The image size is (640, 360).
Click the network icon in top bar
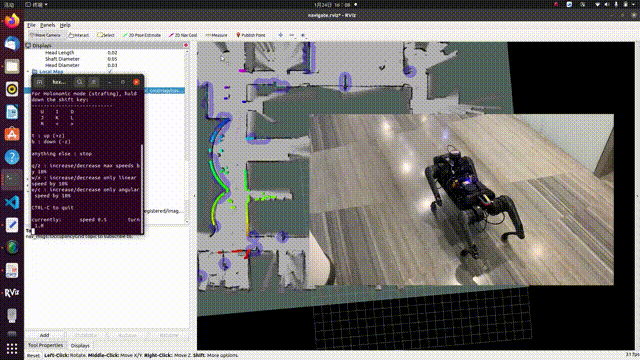click(x=597, y=4)
